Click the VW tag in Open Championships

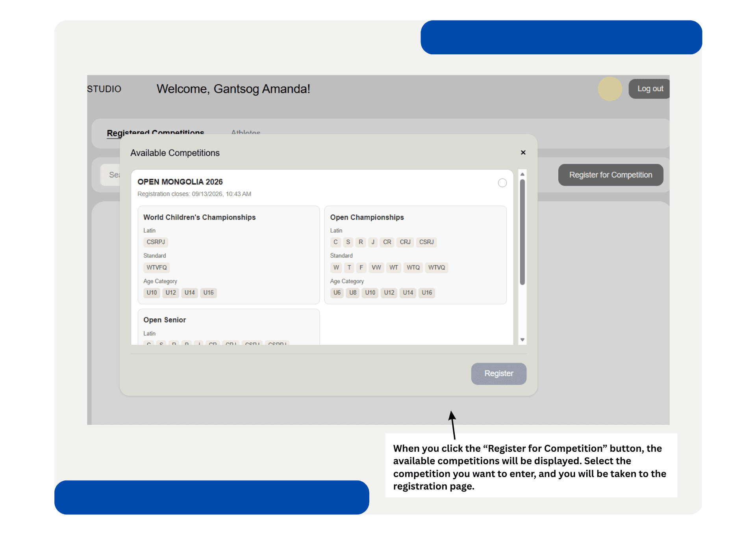pyautogui.click(x=376, y=268)
